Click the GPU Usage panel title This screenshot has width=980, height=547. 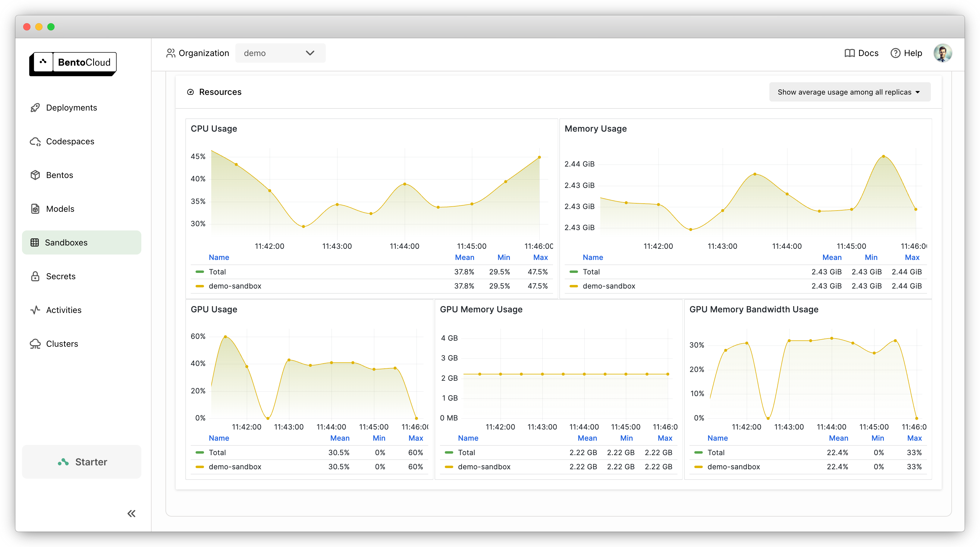(214, 309)
